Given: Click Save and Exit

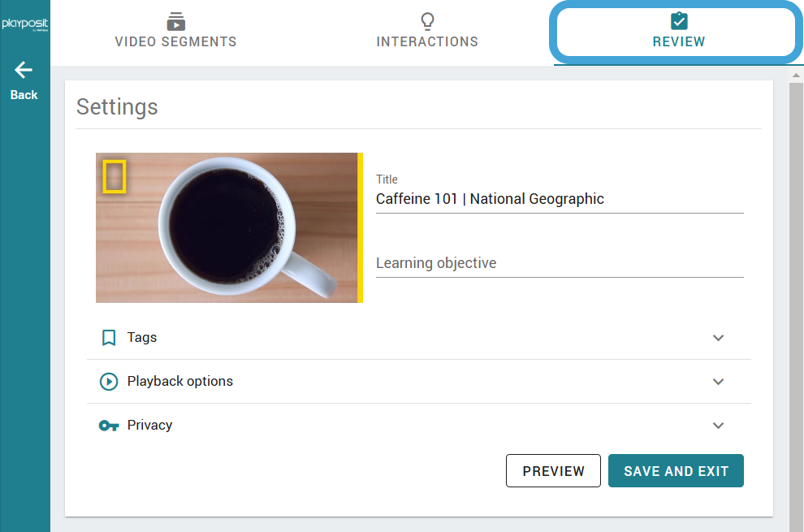Looking at the screenshot, I should (676, 470).
